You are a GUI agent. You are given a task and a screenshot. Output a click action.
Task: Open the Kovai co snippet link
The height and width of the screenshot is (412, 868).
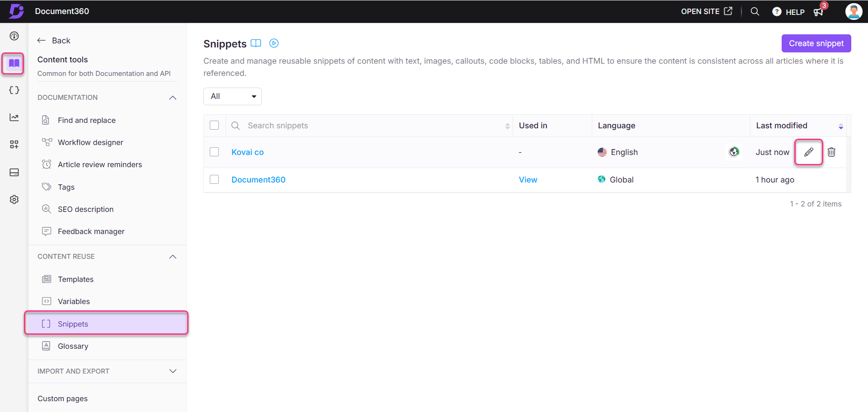[247, 152]
